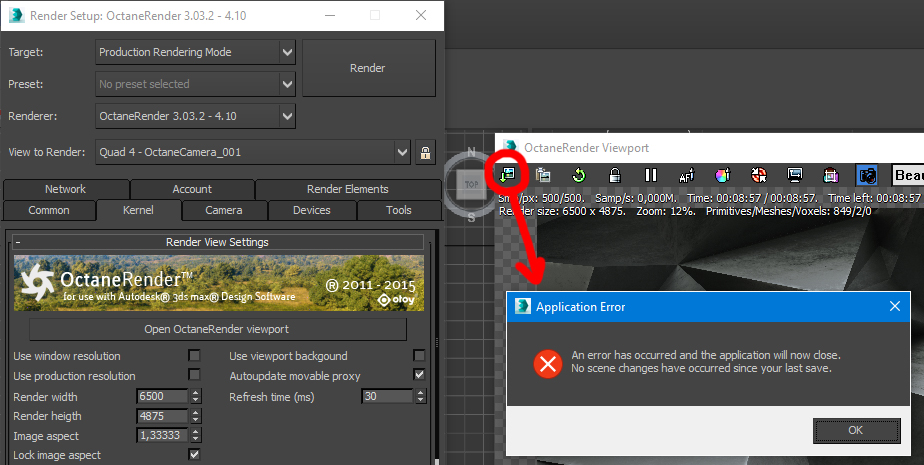Open the Render Elements tab
Screen dimensions: 924x465
click(348, 189)
